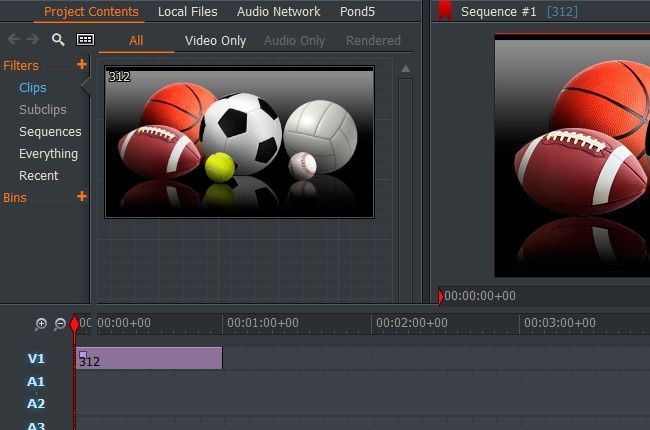This screenshot has height=430, width=650.
Task: Show Video Only clips
Action: (215, 41)
